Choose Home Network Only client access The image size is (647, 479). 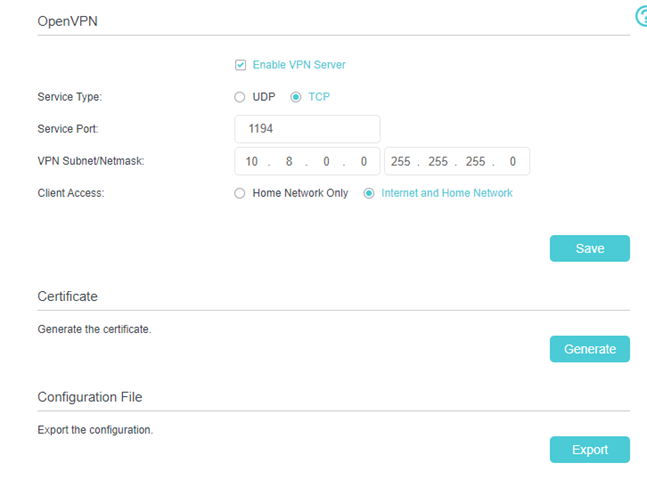pos(240,193)
